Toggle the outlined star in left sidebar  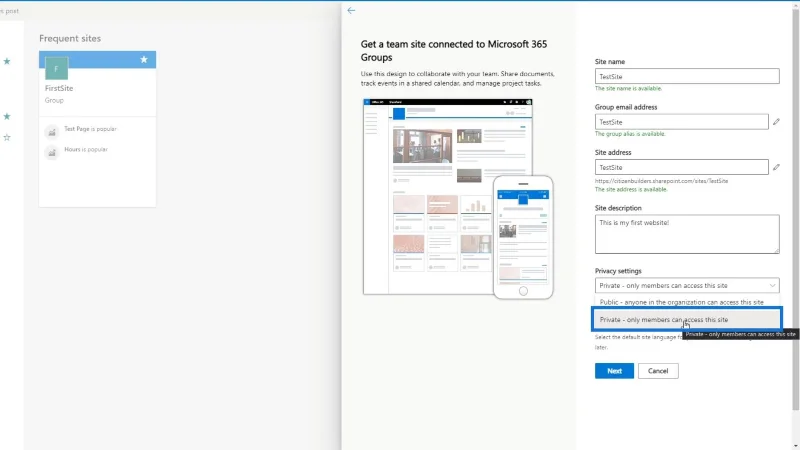7,137
